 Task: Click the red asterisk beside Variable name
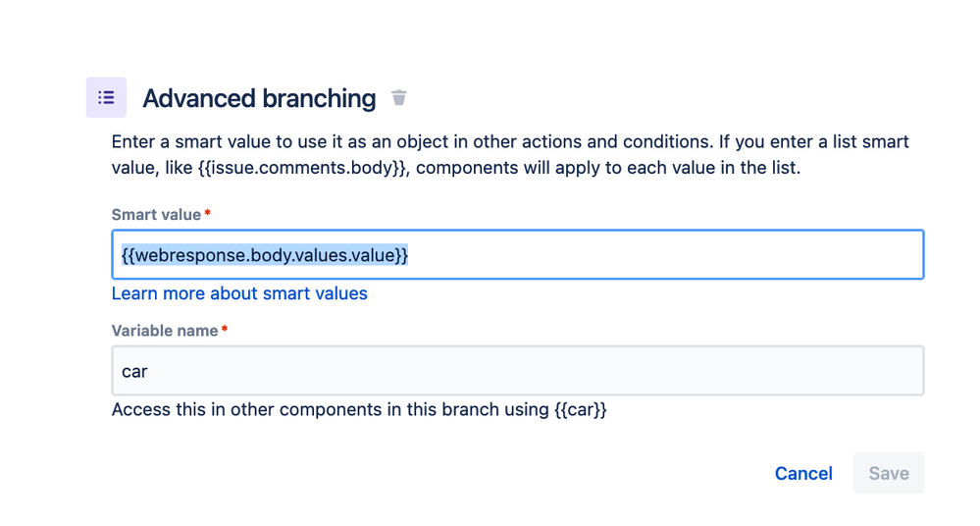click(x=225, y=330)
